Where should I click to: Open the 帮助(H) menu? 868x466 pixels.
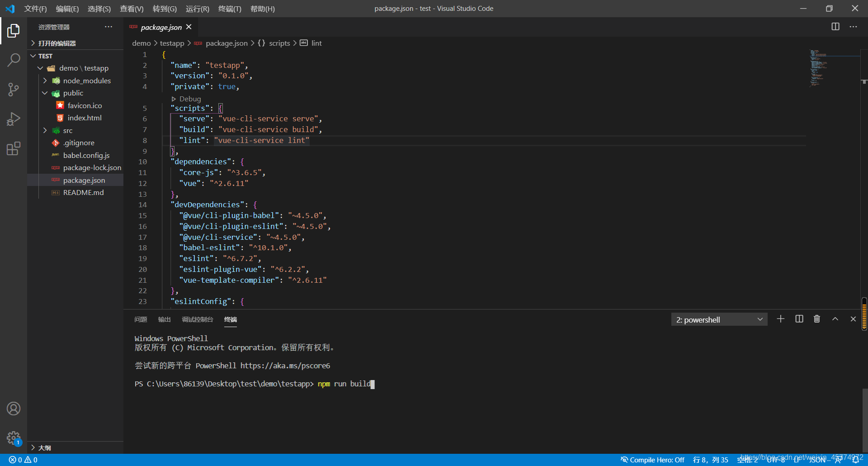tap(263, 9)
